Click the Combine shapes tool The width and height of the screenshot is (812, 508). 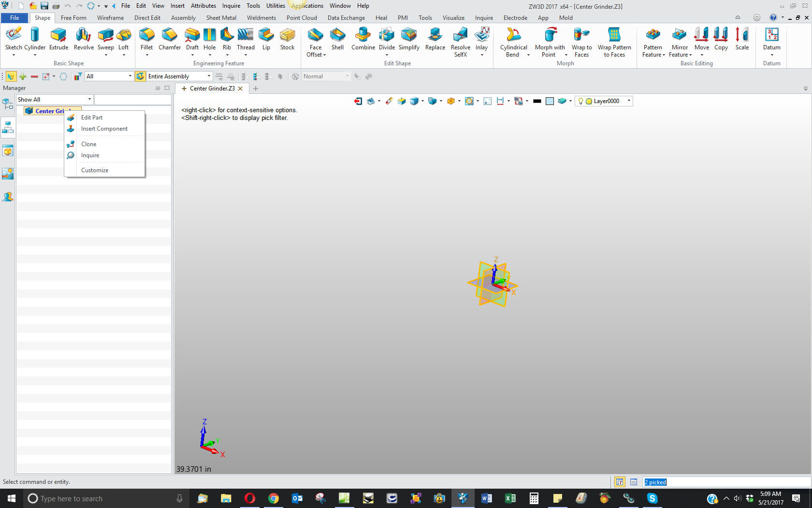tap(363, 39)
